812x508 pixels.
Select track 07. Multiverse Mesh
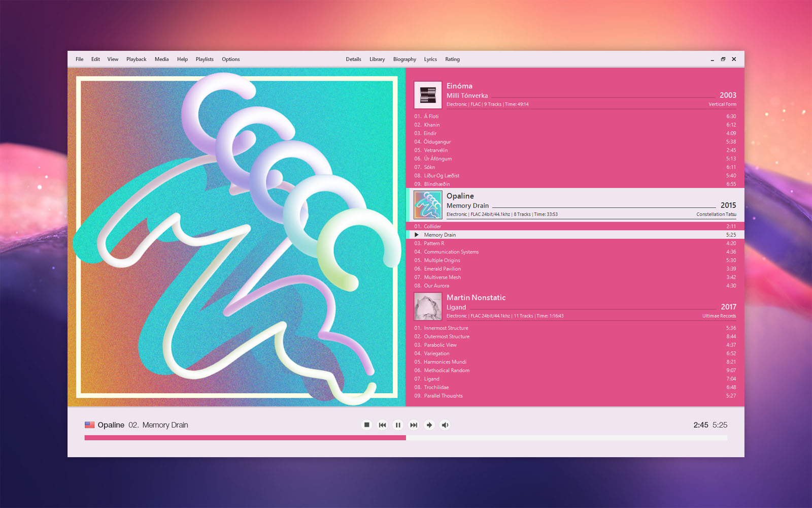575,277
